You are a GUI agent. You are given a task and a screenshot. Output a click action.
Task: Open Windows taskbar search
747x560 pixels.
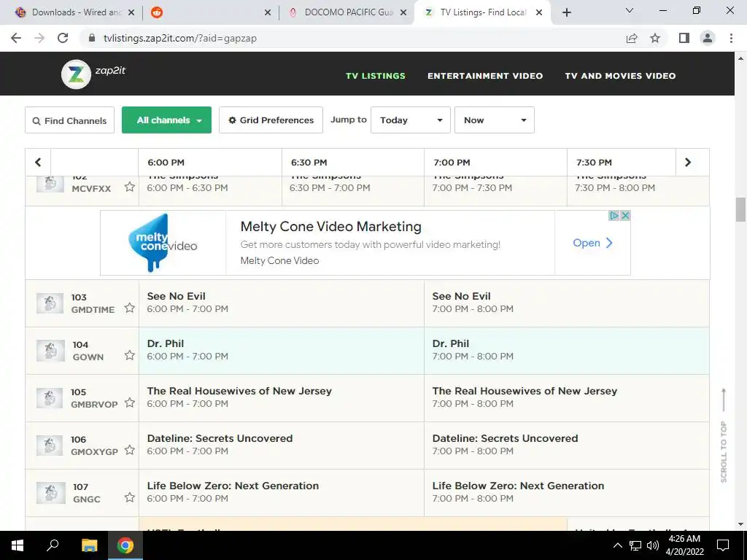click(53, 545)
